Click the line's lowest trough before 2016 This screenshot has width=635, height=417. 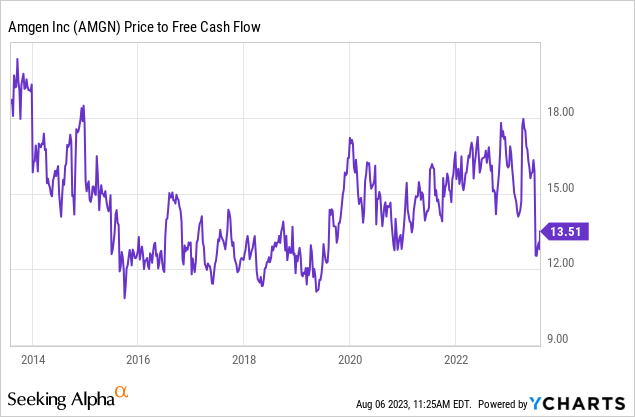pos(125,297)
